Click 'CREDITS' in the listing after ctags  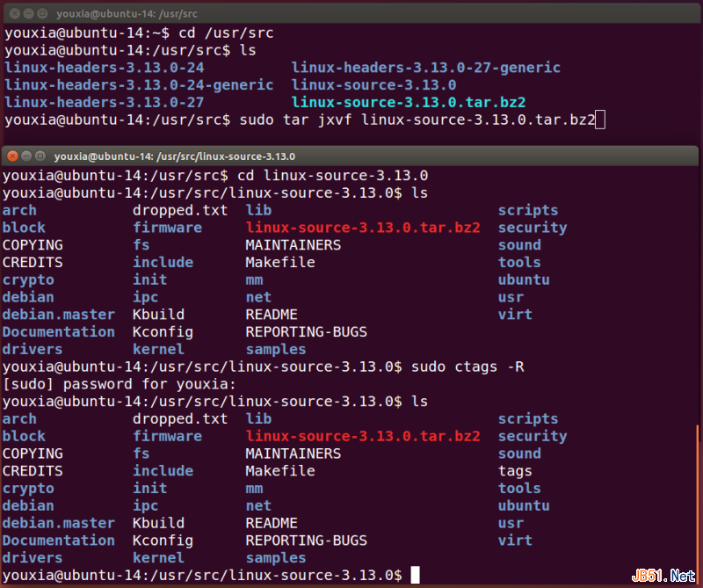(33, 471)
